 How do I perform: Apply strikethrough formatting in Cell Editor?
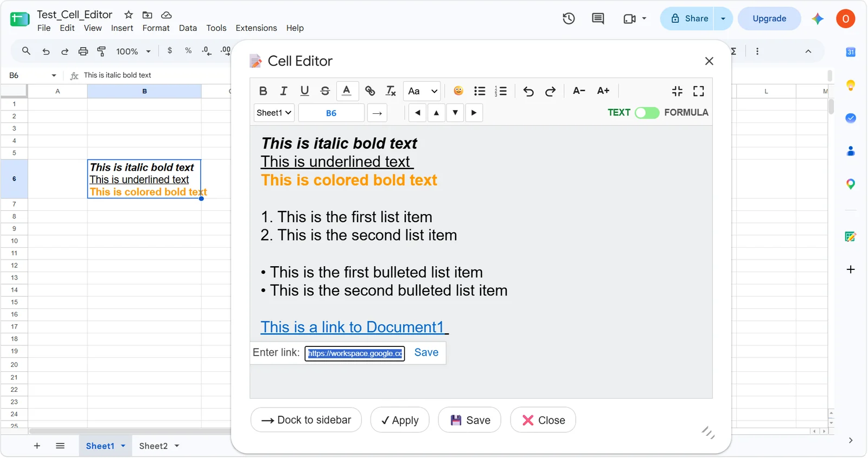point(325,91)
